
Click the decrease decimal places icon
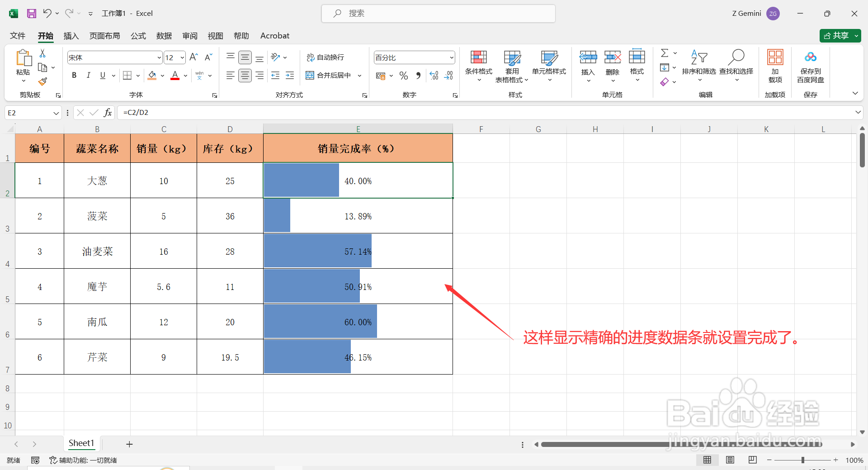click(448, 76)
